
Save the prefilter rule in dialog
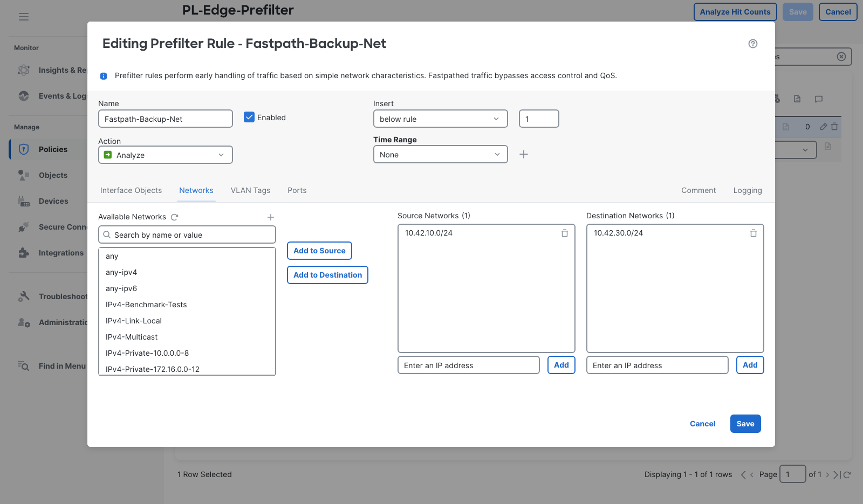point(745,424)
